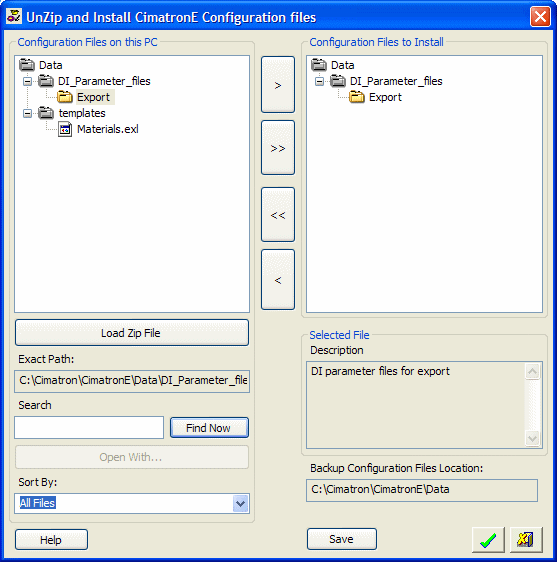Click the Exact Path field
This screenshot has height=562, width=557.
pos(132,381)
